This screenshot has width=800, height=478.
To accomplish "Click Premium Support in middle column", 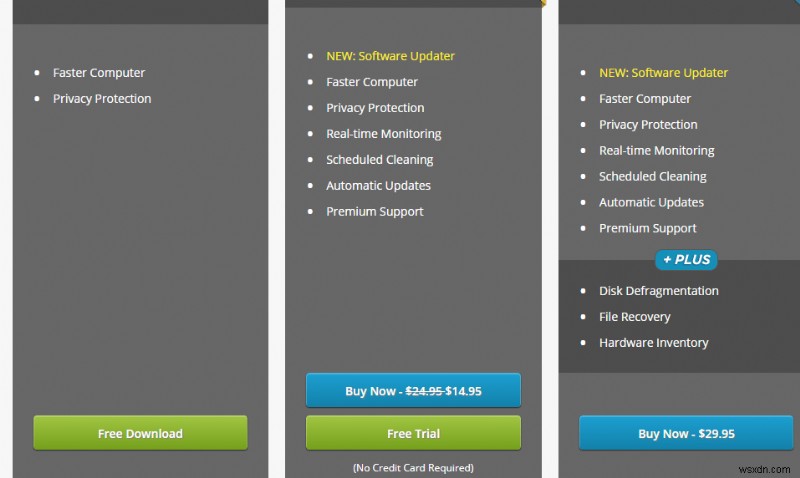I will pos(375,212).
